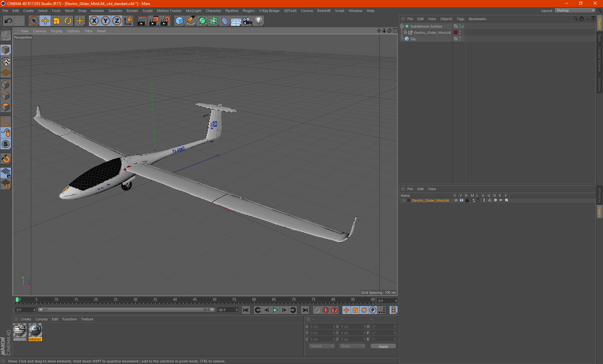Go to start of animation

point(246,310)
